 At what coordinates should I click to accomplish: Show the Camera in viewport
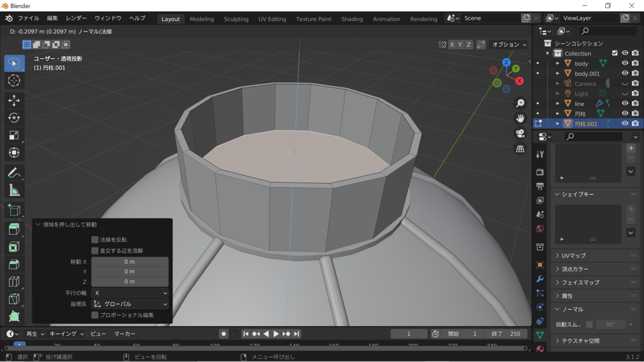tap(625, 84)
